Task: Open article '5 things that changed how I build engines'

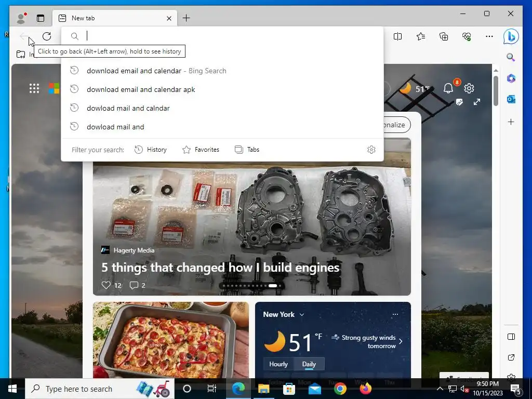Action: pos(220,268)
